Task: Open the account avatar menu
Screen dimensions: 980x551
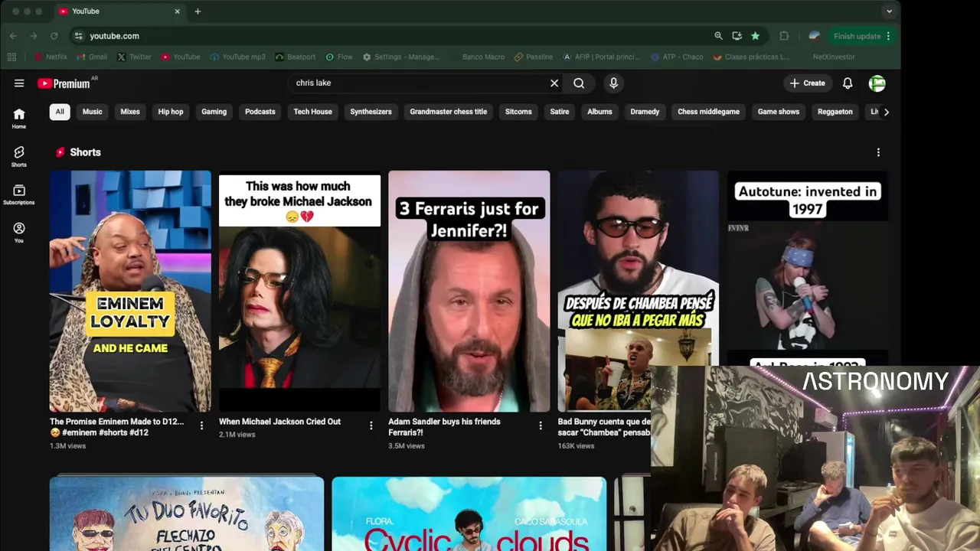Action: tap(877, 83)
